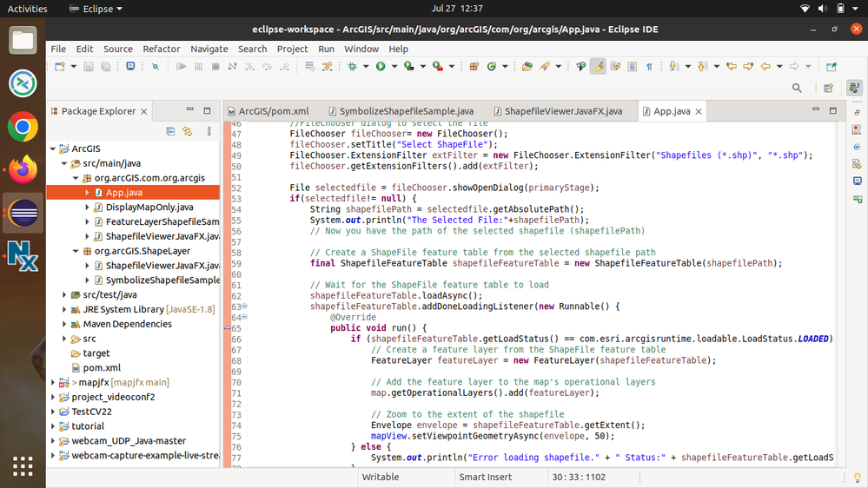868x488 pixels.
Task: Collapse the org.arcGIS.ShapeLayer package node
Action: coord(76,251)
